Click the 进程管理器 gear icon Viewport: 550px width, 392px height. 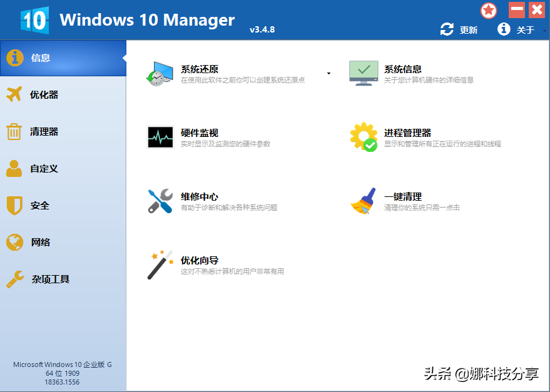(x=364, y=137)
